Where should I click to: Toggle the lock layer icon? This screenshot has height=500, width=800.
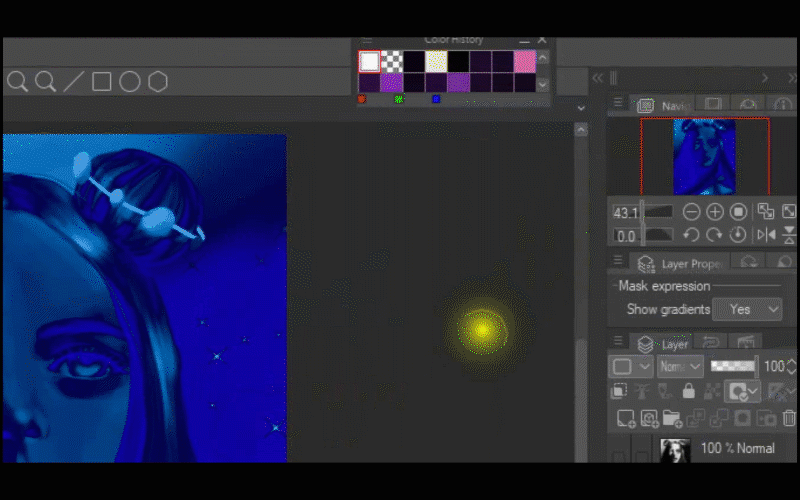pos(689,392)
